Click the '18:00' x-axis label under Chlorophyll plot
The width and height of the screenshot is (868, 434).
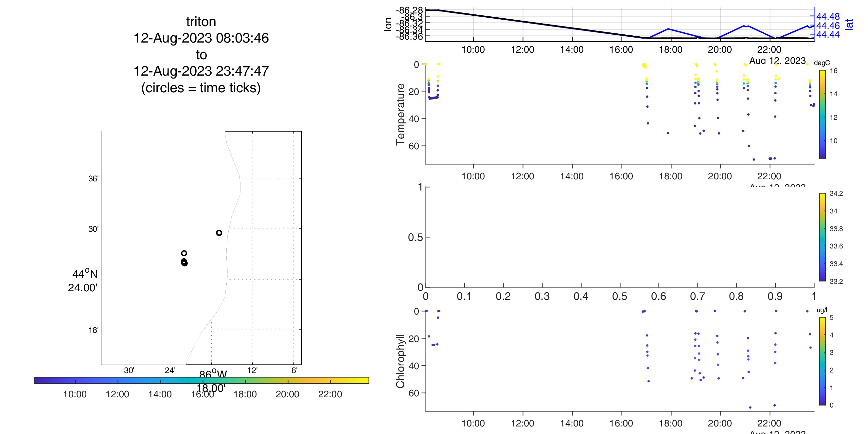click(670, 423)
